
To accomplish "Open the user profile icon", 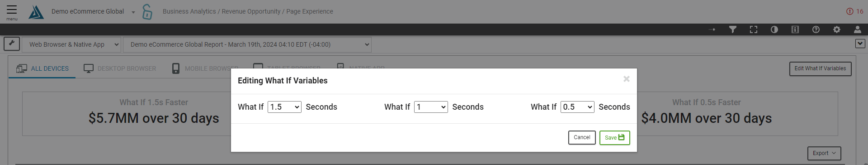I will pos(858,29).
